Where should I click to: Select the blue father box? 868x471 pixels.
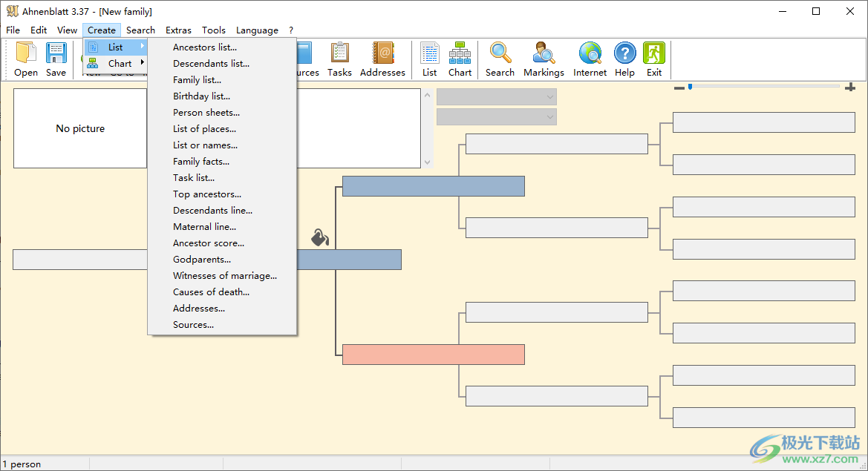tap(434, 186)
